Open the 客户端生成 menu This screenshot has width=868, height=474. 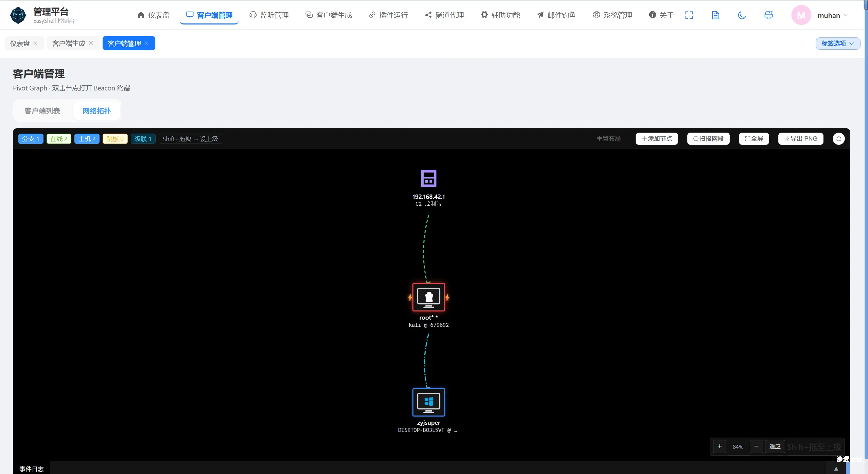329,15
